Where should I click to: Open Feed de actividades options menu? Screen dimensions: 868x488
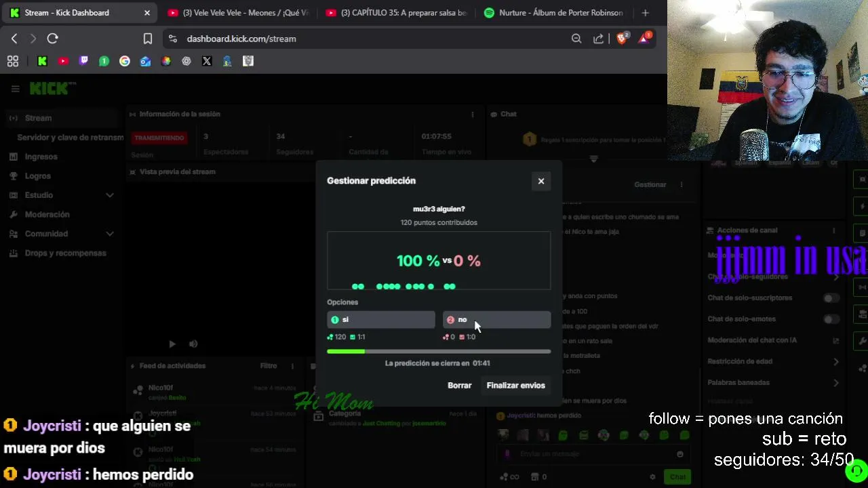click(x=292, y=366)
